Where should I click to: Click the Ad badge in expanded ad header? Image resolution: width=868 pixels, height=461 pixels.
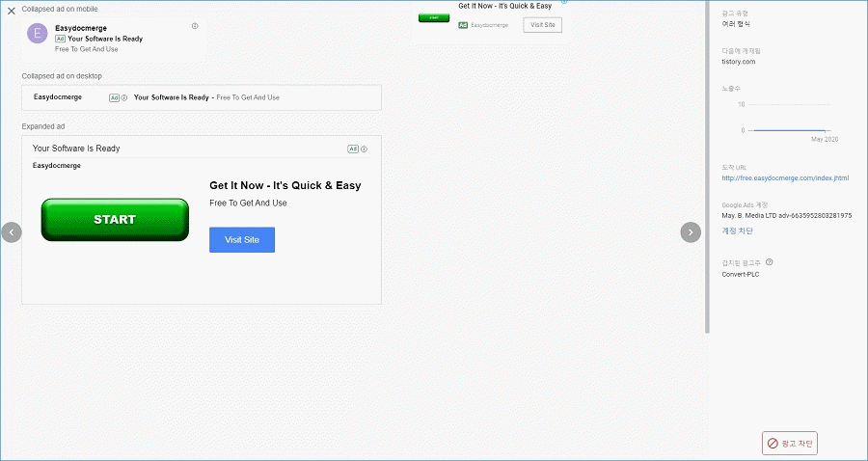(x=353, y=149)
